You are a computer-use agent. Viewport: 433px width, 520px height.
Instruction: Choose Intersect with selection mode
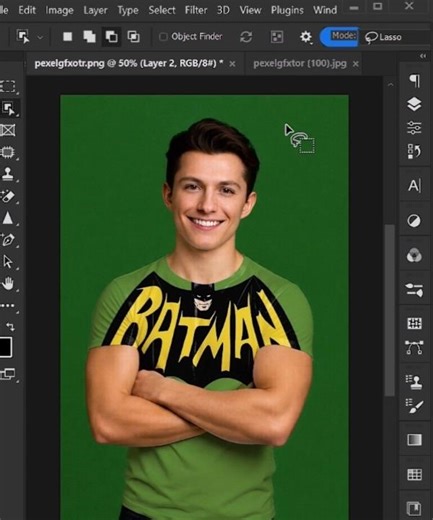pyautogui.click(x=133, y=36)
